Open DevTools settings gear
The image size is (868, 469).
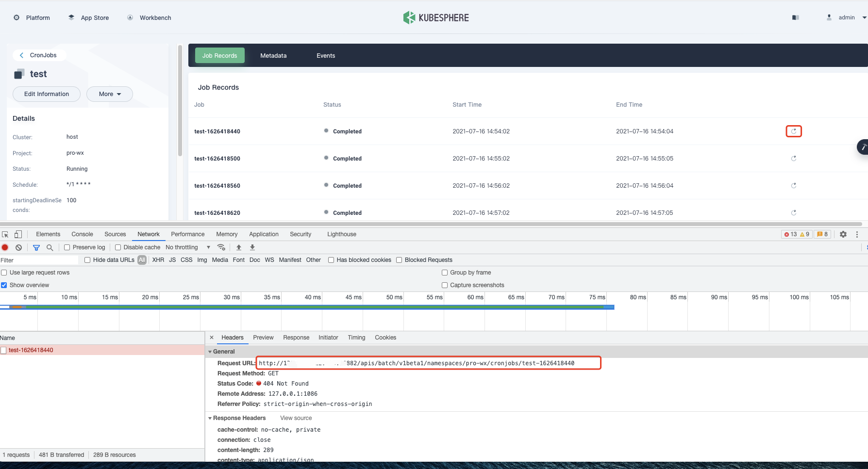pyautogui.click(x=843, y=234)
